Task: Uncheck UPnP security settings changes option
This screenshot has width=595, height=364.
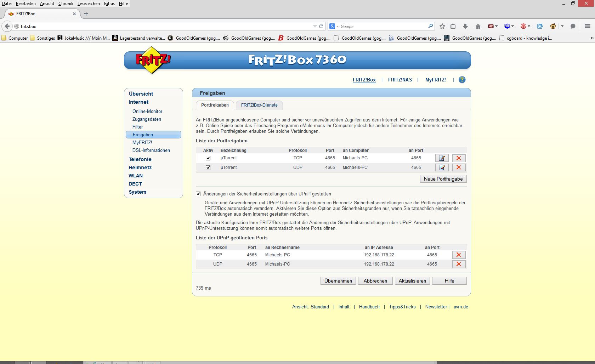Action: click(x=198, y=194)
